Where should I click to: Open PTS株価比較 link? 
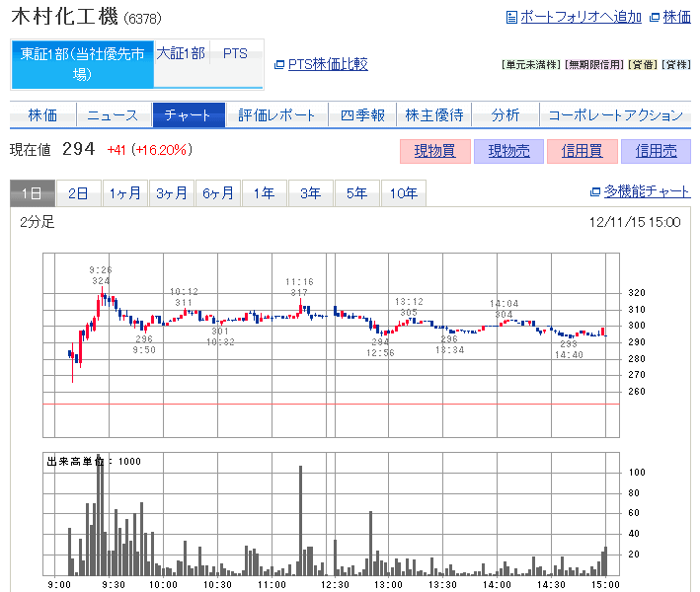coord(328,64)
